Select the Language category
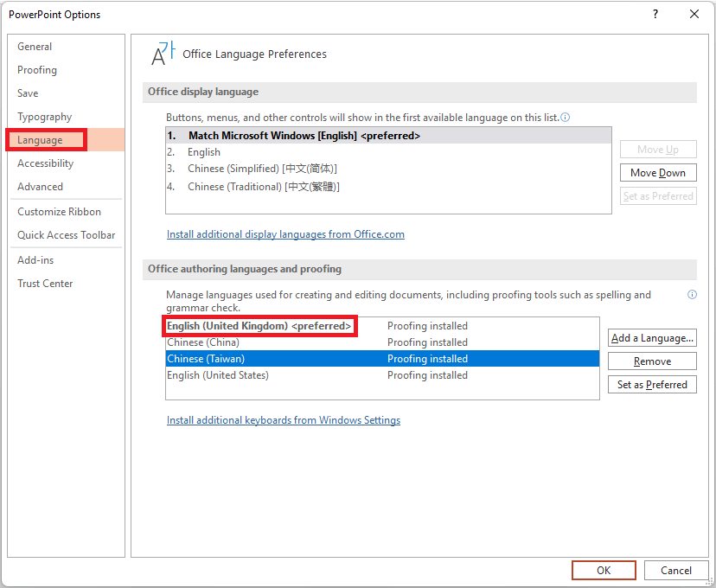 point(67,140)
